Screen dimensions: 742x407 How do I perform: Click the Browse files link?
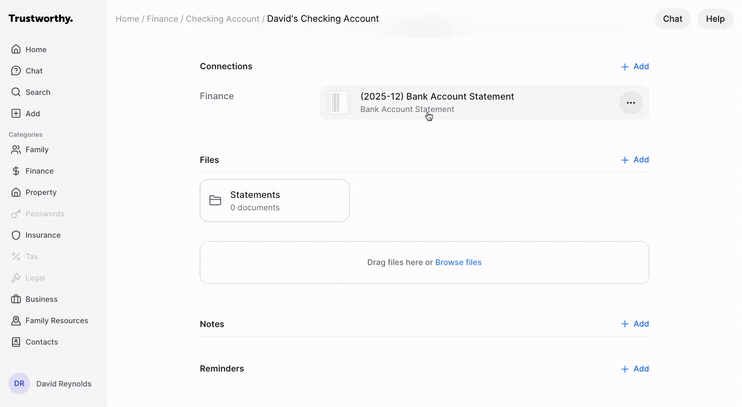coord(458,262)
